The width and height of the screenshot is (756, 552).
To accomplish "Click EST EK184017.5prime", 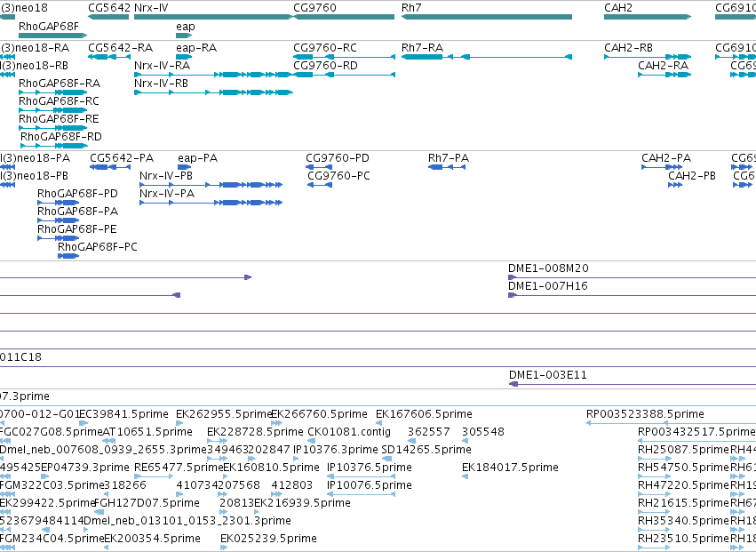I will [x=465, y=476].
